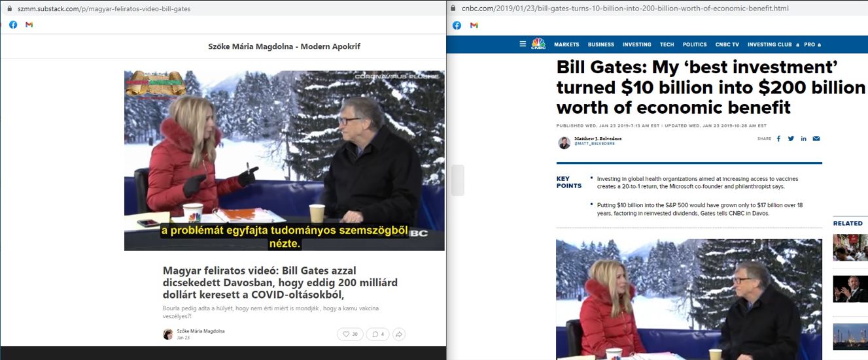Share CNBC article on Facebook
868x360 pixels.
pyautogui.click(x=778, y=139)
